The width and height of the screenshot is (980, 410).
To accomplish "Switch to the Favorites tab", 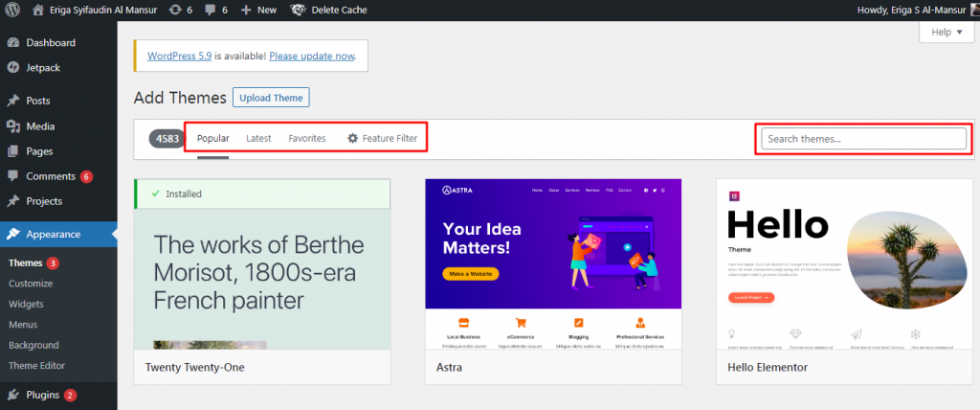I will pyautogui.click(x=306, y=139).
